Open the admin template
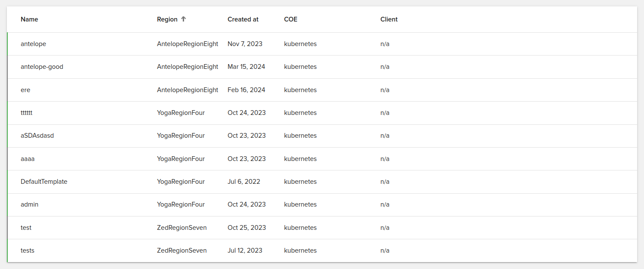The image size is (644, 269). pyautogui.click(x=29, y=204)
